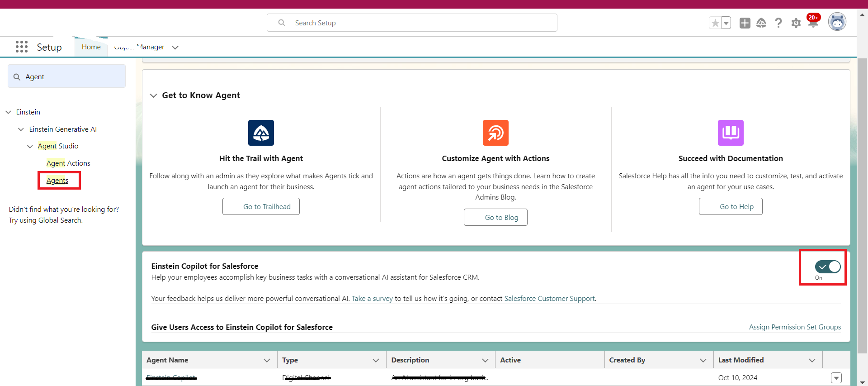The width and height of the screenshot is (868, 386).
Task: Click the Einstein Copilot for Salesforce heading
Action: pyautogui.click(x=205, y=266)
